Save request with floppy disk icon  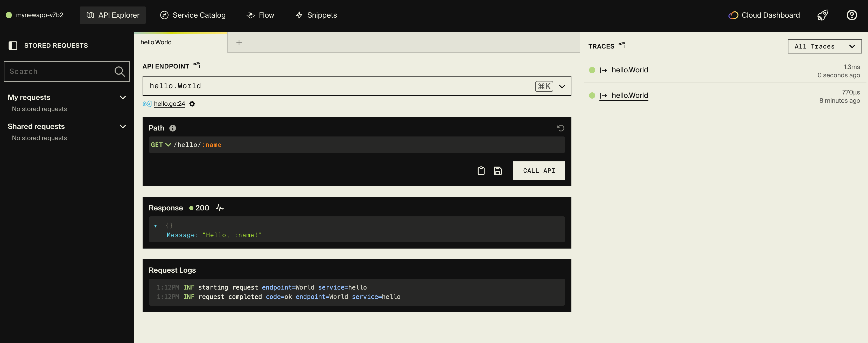pyautogui.click(x=498, y=171)
